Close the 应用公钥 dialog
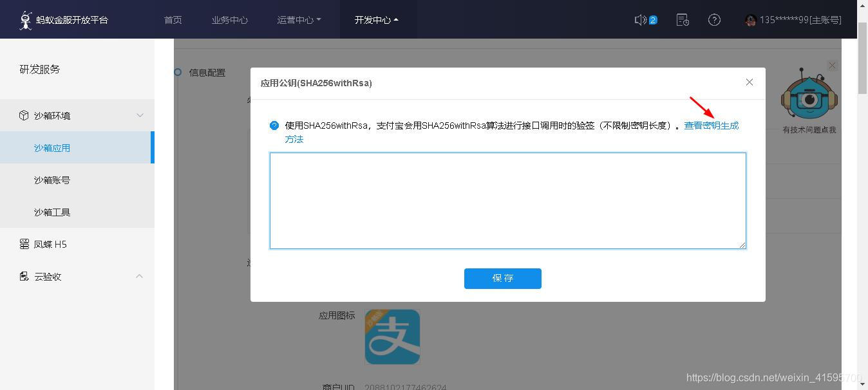 pyautogui.click(x=749, y=82)
